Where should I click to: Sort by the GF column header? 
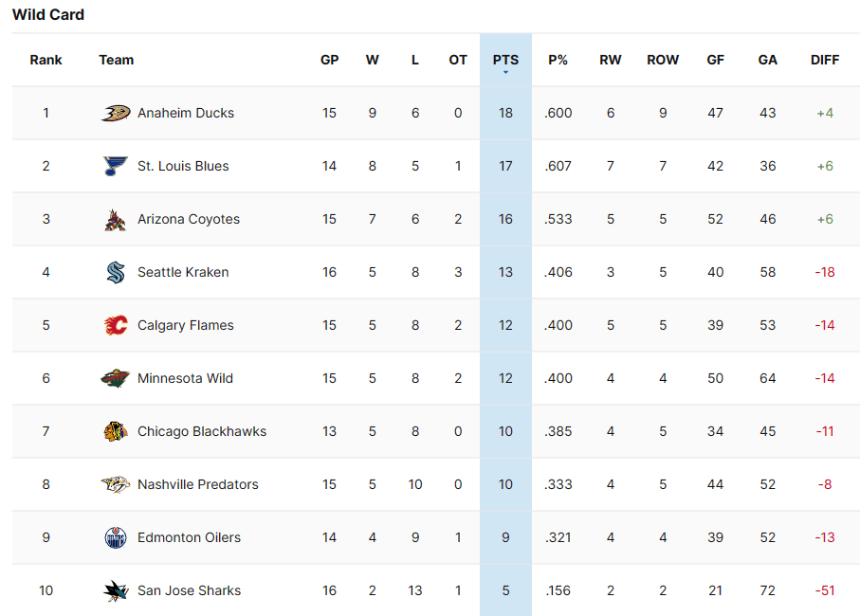click(716, 60)
